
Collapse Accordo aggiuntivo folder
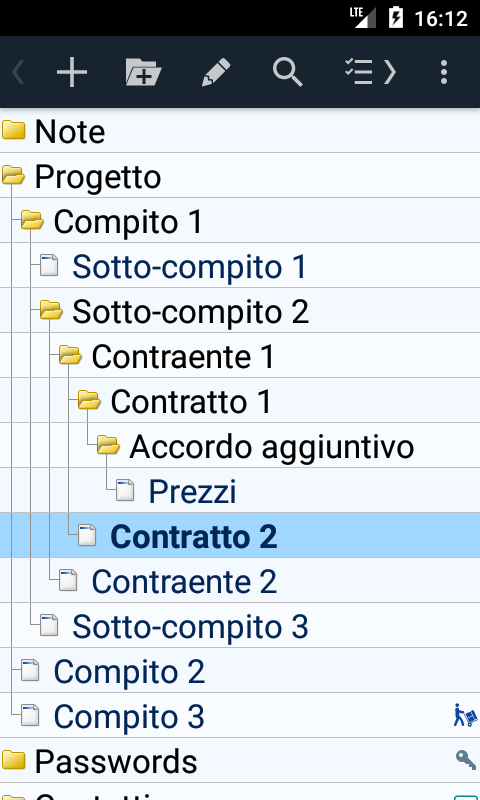[108, 445]
